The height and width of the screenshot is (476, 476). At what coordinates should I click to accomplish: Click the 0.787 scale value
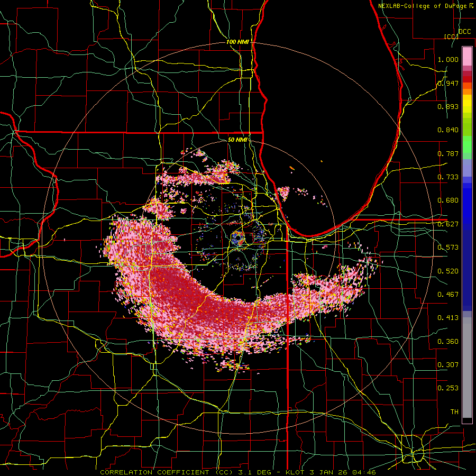[448, 153]
